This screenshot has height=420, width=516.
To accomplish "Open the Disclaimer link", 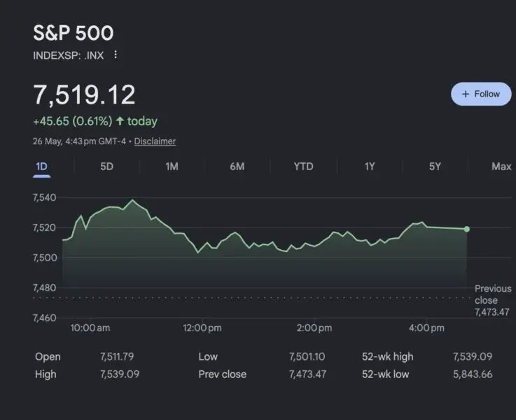I will tap(155, 141).
